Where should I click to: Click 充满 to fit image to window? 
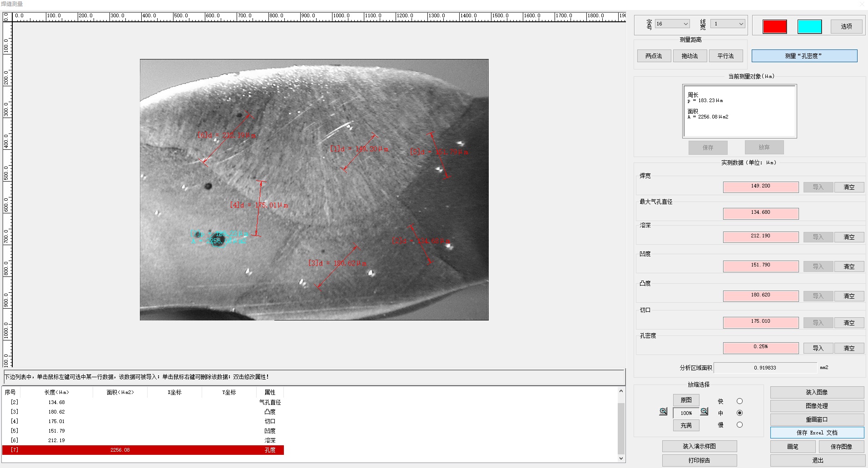point(686,425)
